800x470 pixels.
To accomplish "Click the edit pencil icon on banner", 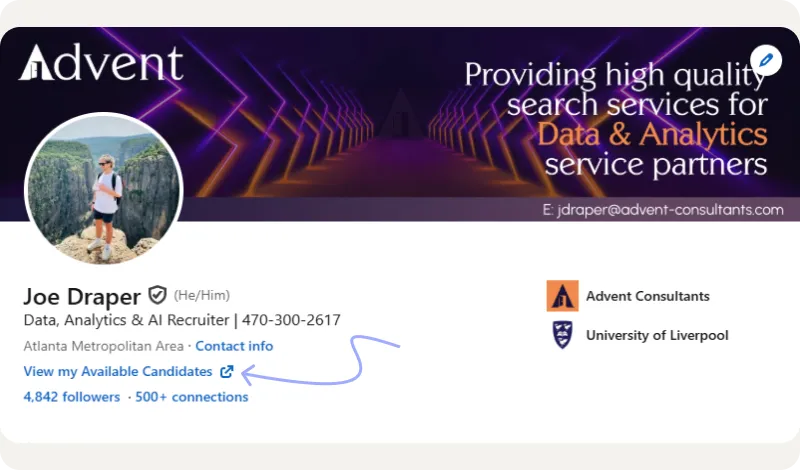I will coord(765,60).
